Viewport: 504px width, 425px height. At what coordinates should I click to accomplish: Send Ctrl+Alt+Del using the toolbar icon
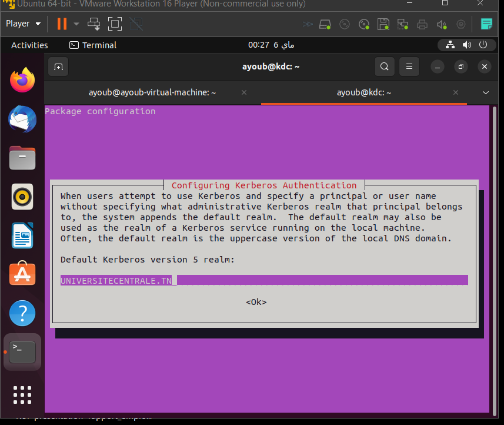point(94,24)
